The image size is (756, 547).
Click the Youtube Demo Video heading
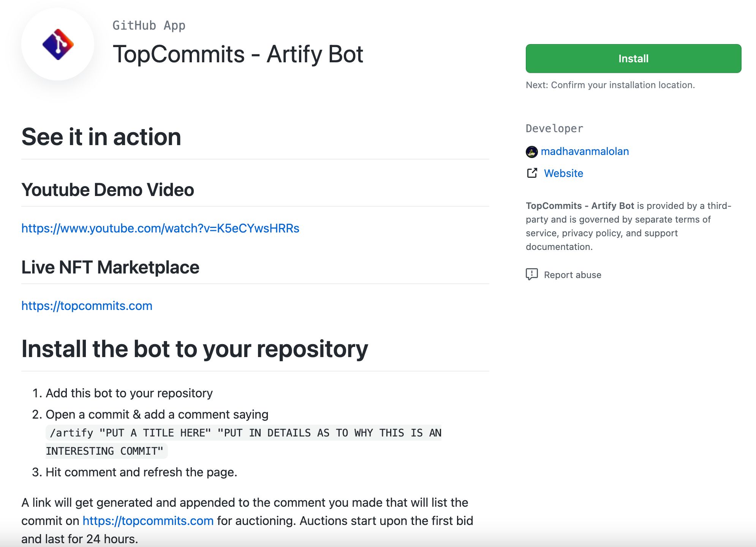108,190
